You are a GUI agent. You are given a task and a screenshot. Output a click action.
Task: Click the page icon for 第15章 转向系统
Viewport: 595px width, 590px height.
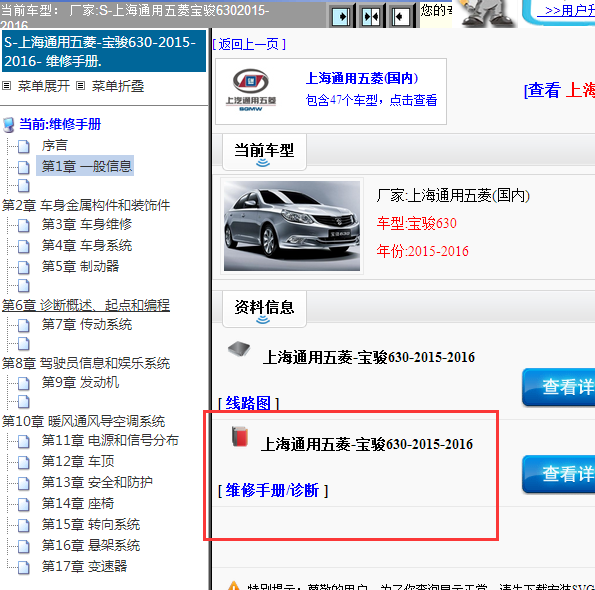point(24,525)
